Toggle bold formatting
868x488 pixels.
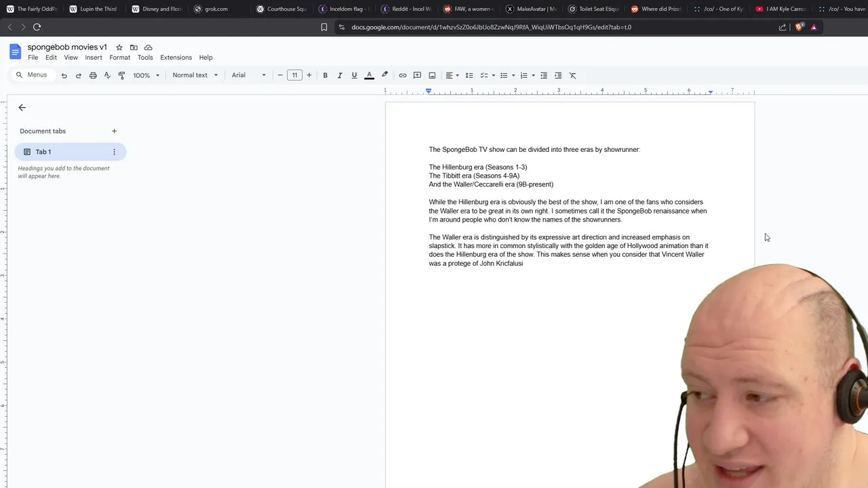click(x=325, y=75)
